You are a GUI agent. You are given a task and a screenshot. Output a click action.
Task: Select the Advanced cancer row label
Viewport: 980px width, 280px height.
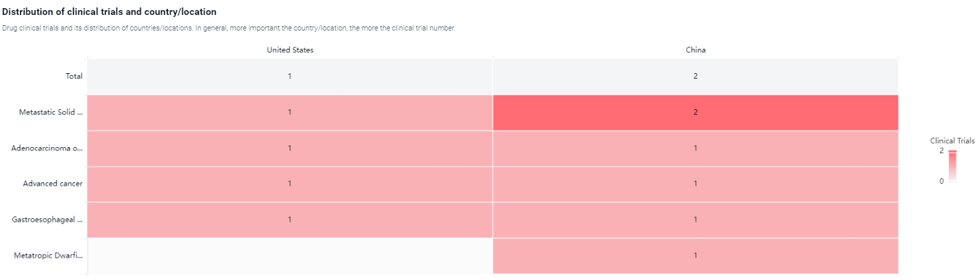[52, 184]
